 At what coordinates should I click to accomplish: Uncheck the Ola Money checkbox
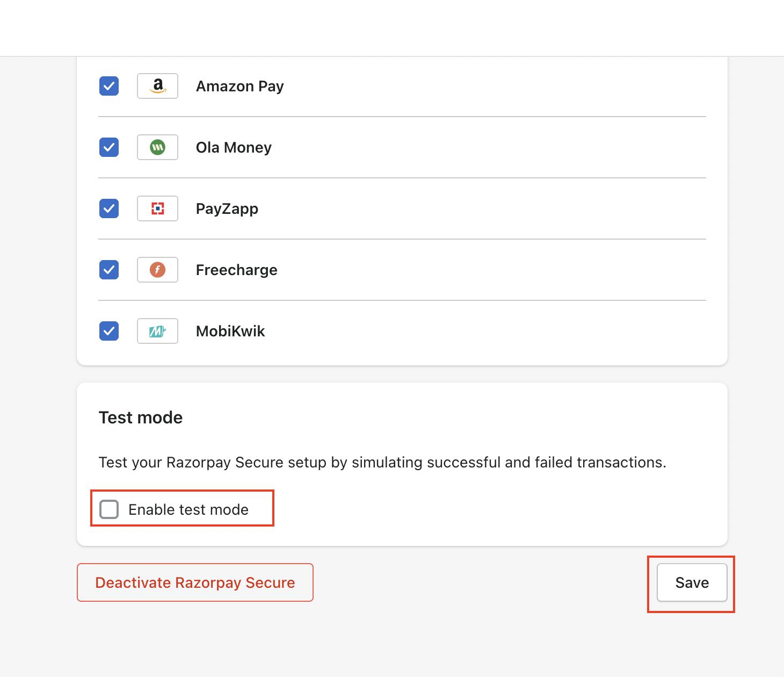[x=109, y=147]
